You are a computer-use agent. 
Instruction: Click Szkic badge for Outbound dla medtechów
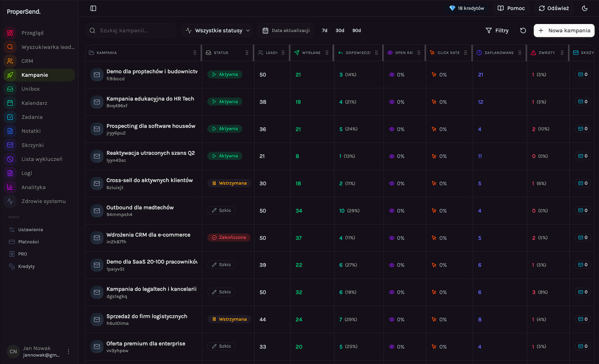pos(222,210)
